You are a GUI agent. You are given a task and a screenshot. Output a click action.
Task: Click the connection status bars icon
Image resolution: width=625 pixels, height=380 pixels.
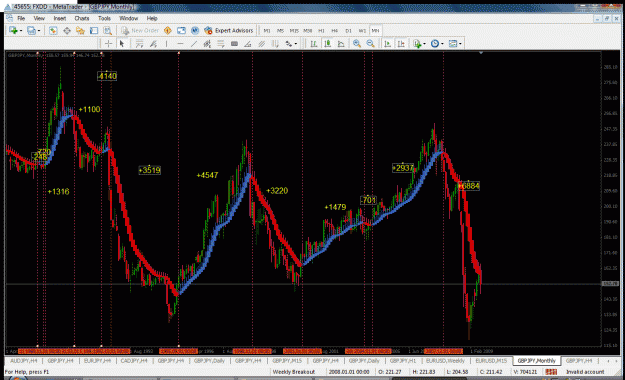tap(551, 372)
